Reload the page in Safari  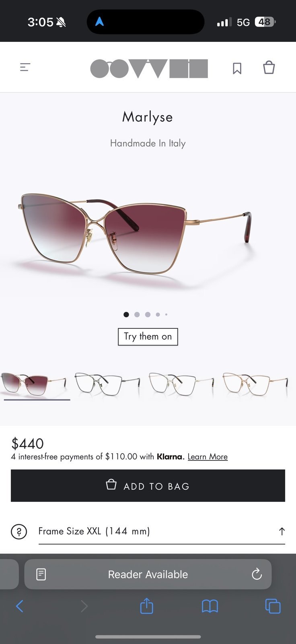[x=257, y=574]
